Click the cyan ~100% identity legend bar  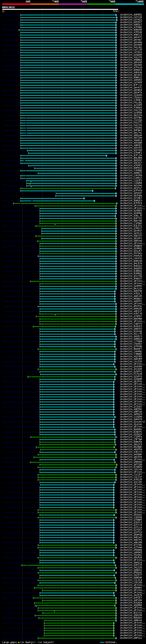pyautogui.click(x=130, y=4)
